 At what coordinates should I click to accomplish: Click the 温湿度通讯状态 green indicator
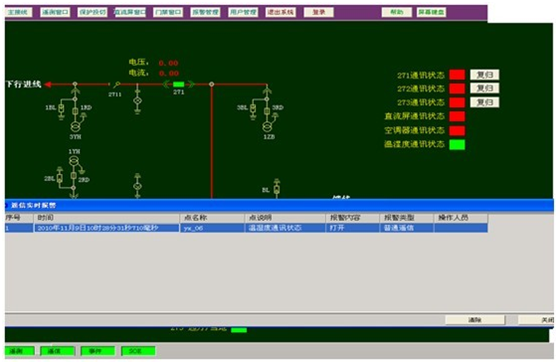[457, 144]
